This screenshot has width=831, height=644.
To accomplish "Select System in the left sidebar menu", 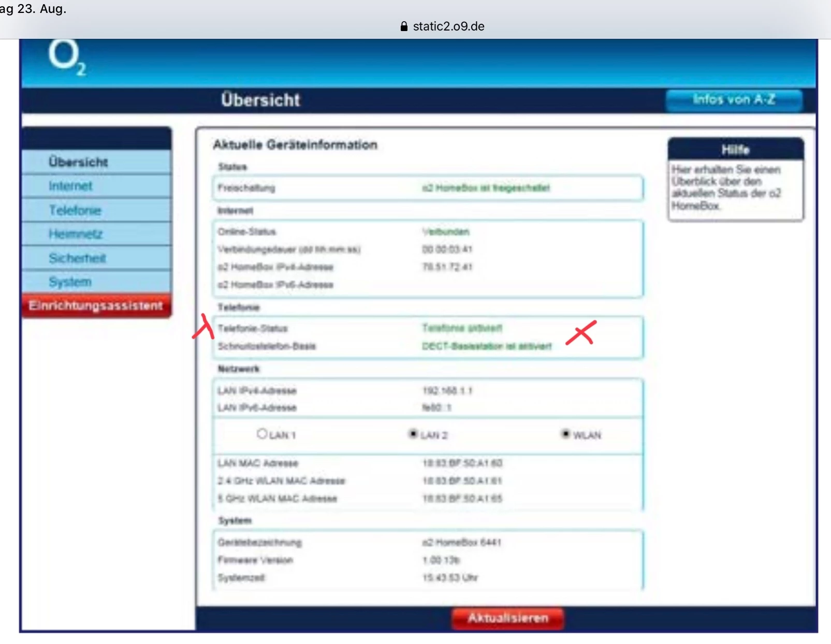I will click(96, 282).
